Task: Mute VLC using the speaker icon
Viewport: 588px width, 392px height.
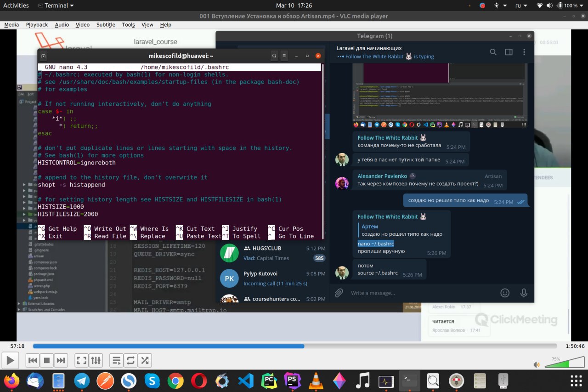Action: [x=537, y=365]
